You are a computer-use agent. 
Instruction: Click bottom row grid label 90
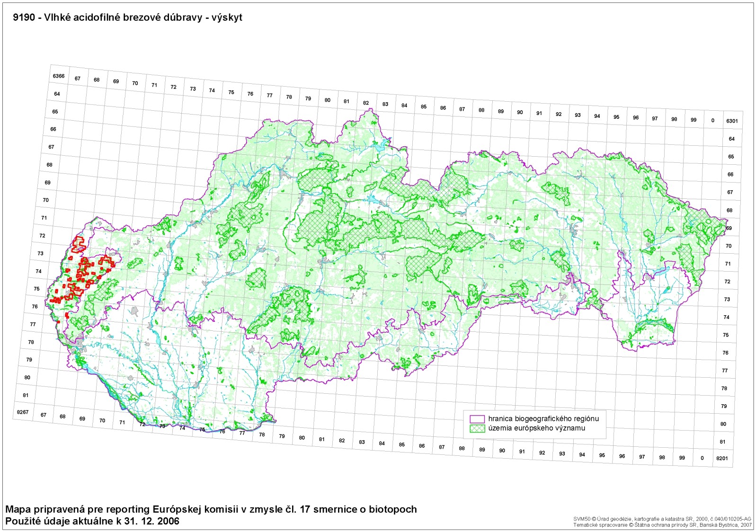coord(502,451)
